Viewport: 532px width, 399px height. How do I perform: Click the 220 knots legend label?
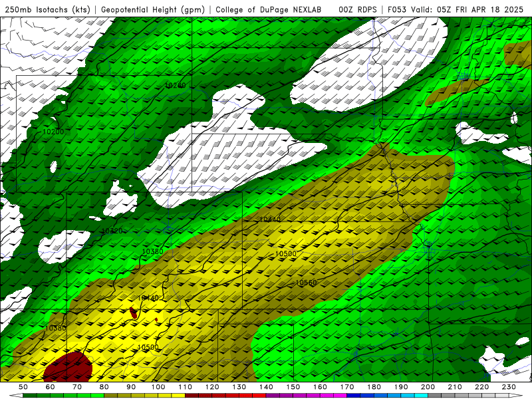(481, 387)
